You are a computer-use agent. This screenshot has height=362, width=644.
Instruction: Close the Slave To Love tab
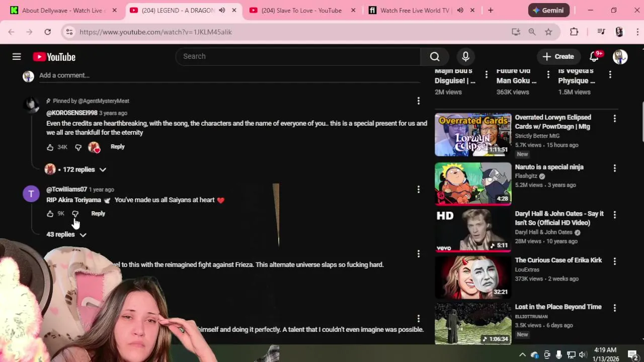(353, 10)
